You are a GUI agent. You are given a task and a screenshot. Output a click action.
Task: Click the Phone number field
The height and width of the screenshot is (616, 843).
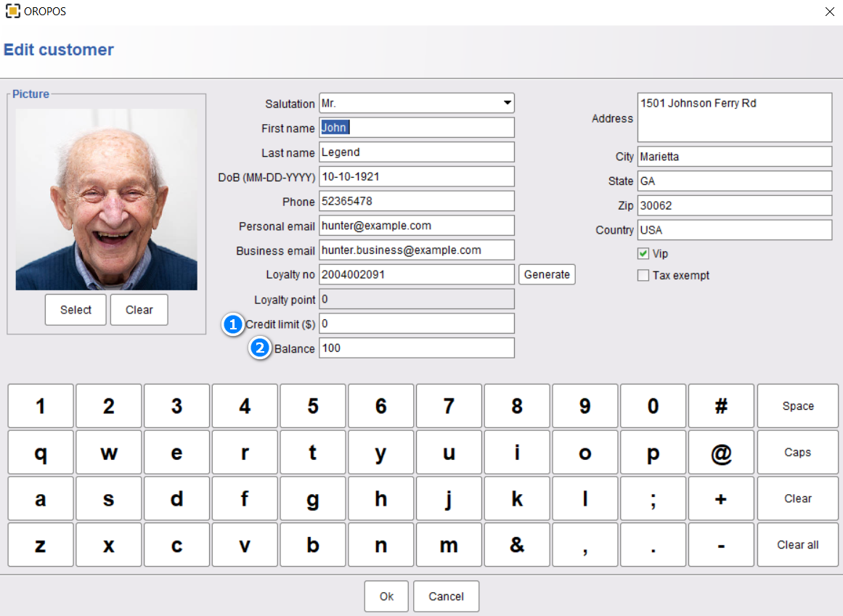click(417, 202)
